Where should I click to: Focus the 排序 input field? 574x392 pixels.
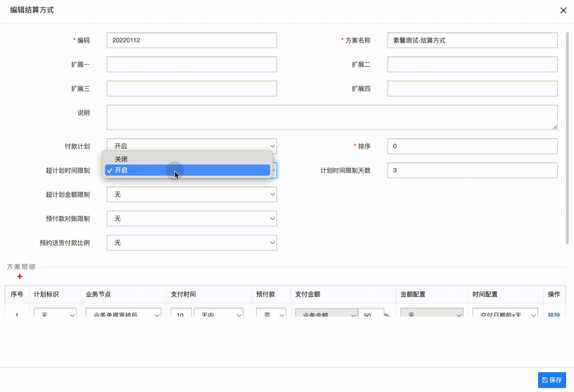(x=472, y=146)
